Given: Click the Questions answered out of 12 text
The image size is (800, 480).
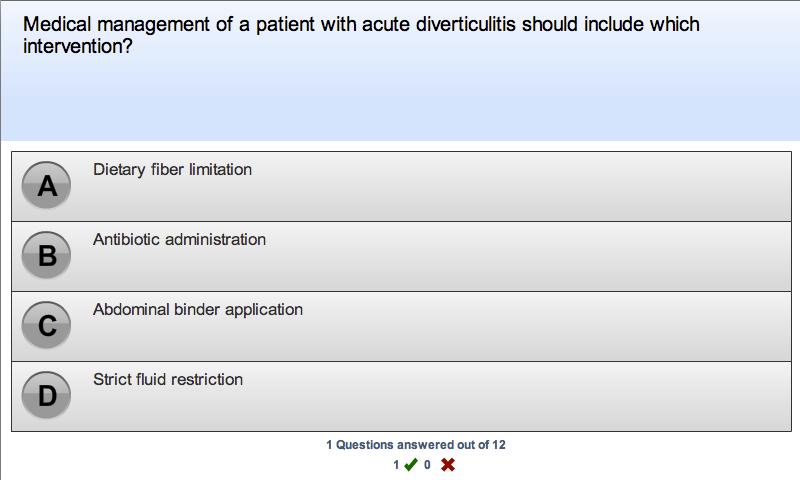Looking at the screenshot, I should (x=420, y=445).
